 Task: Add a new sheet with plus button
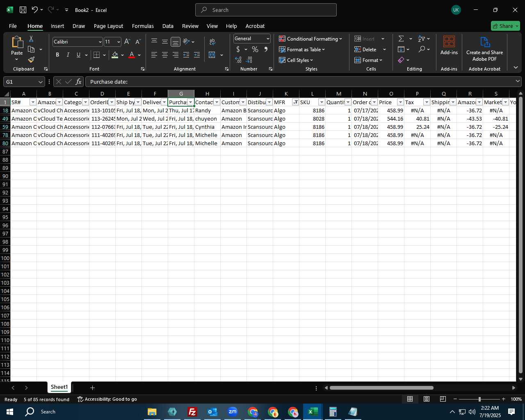point(92,388)
